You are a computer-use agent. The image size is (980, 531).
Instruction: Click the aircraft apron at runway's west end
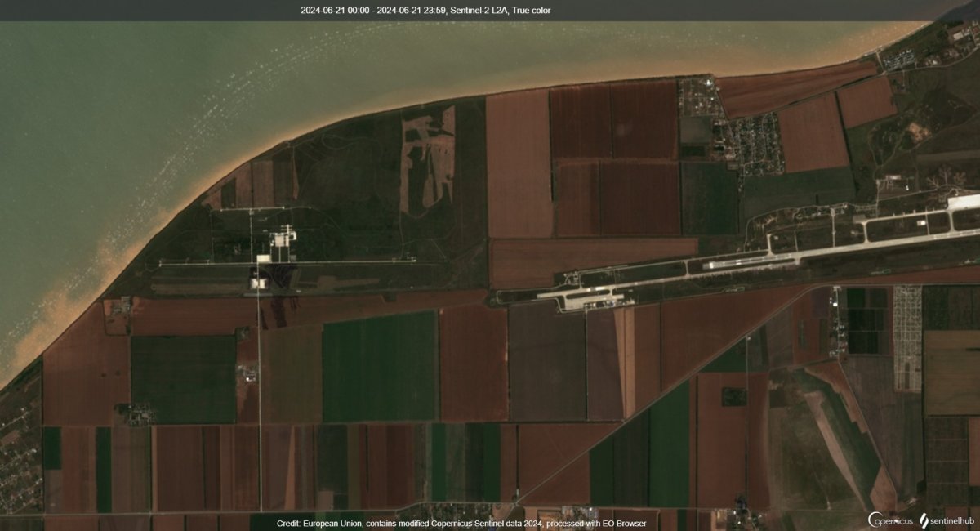(588, 299)
